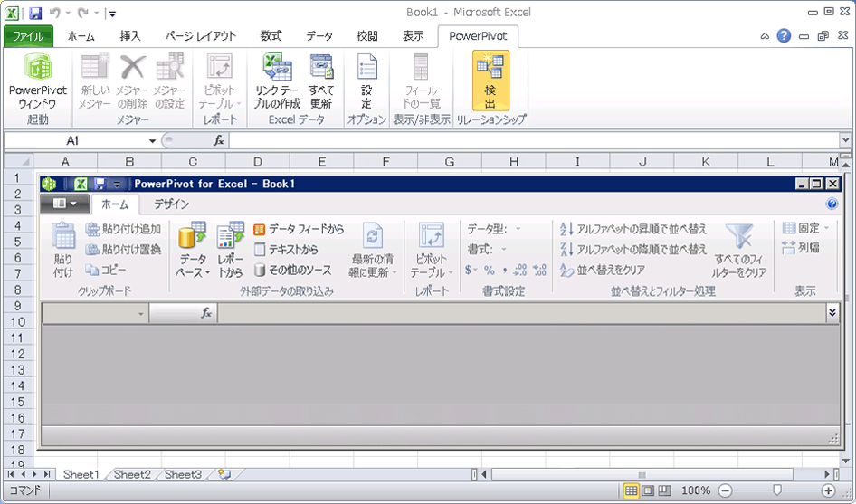Switch to Page Layout view button

[x=648, y=490]
